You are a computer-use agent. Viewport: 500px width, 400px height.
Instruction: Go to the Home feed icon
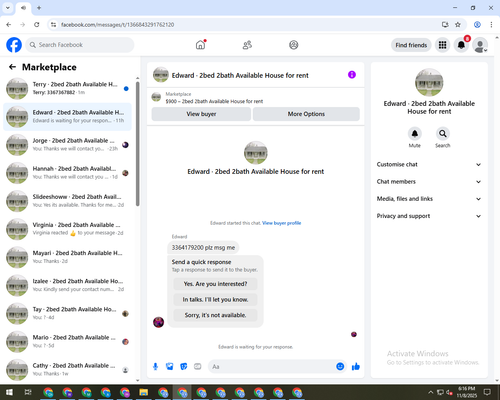[x=200, y=45]
